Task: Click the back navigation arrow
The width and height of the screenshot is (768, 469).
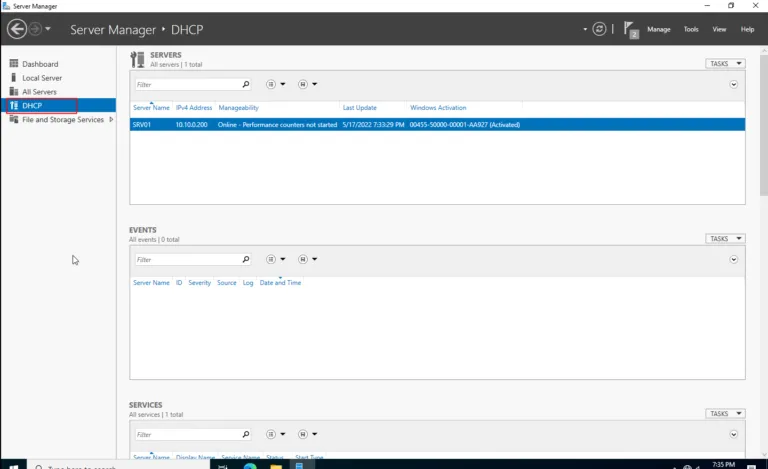Action: point(17,29)
